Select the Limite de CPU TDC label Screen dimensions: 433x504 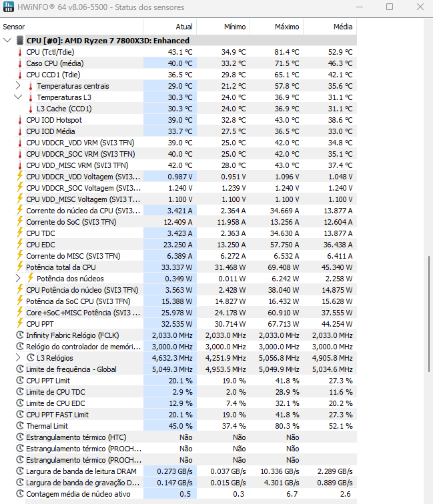(x=55, y=392)
